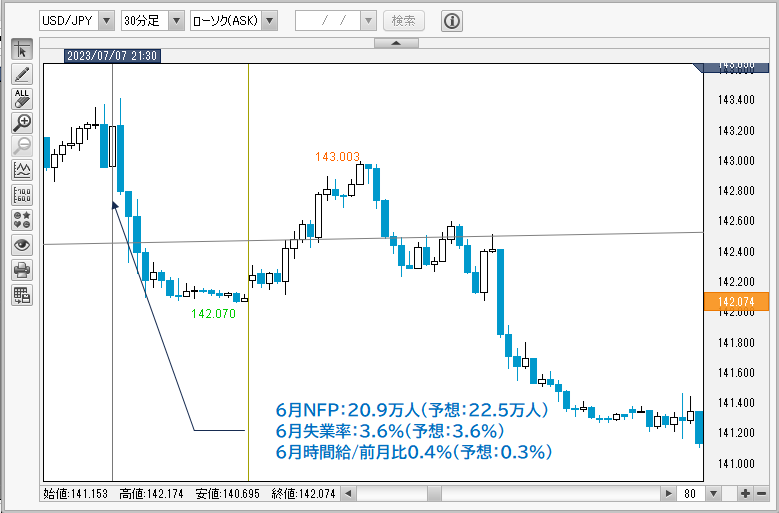
Task: Export chart data table icon
Action: pos(22,295)
